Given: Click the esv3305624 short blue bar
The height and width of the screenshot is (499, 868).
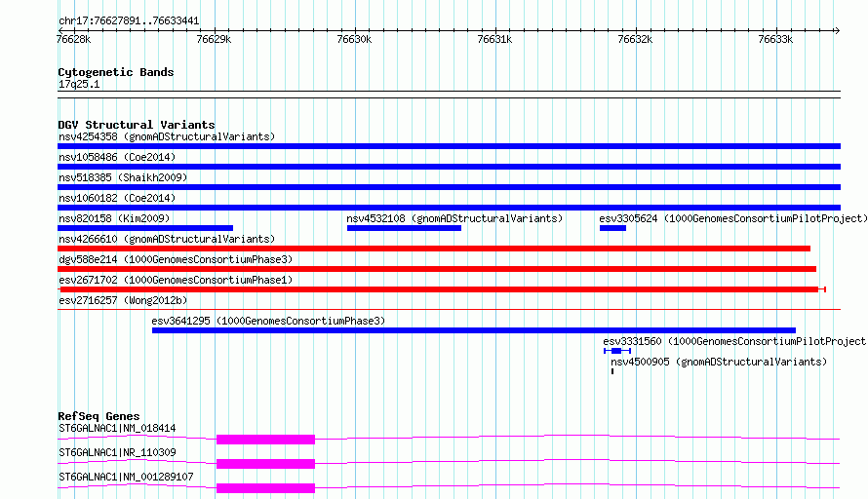Looking at the screenshot, I should coord(612,228).
